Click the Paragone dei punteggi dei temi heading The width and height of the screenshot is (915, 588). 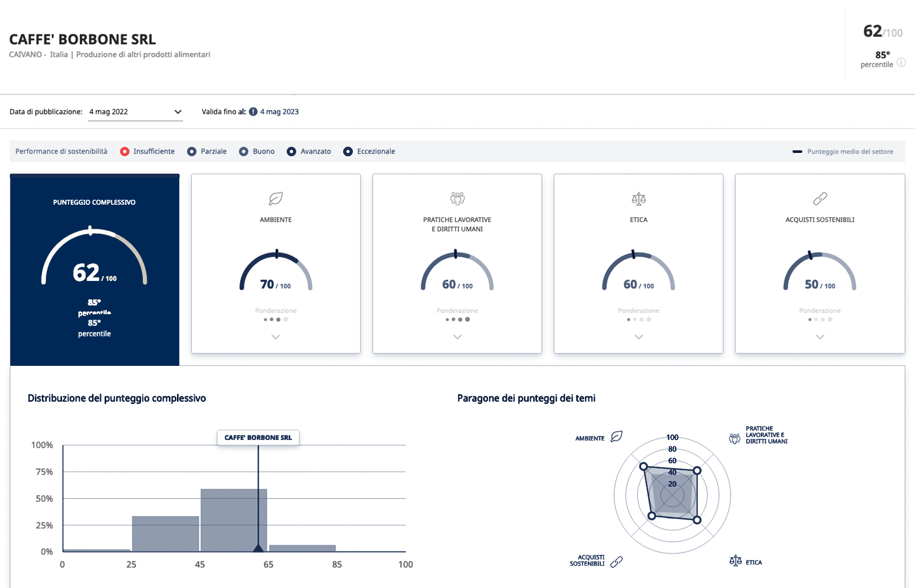click(x=526, y=399)
